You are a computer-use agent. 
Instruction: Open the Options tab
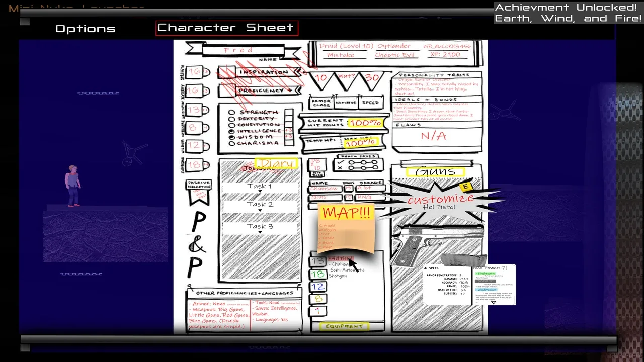click(x=86, y=29)
